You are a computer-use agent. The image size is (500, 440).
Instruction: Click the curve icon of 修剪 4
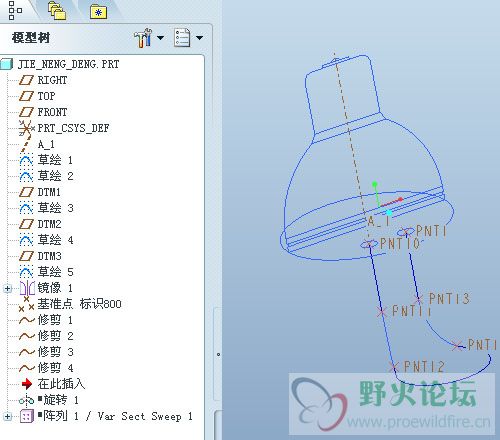click(27, 368)
